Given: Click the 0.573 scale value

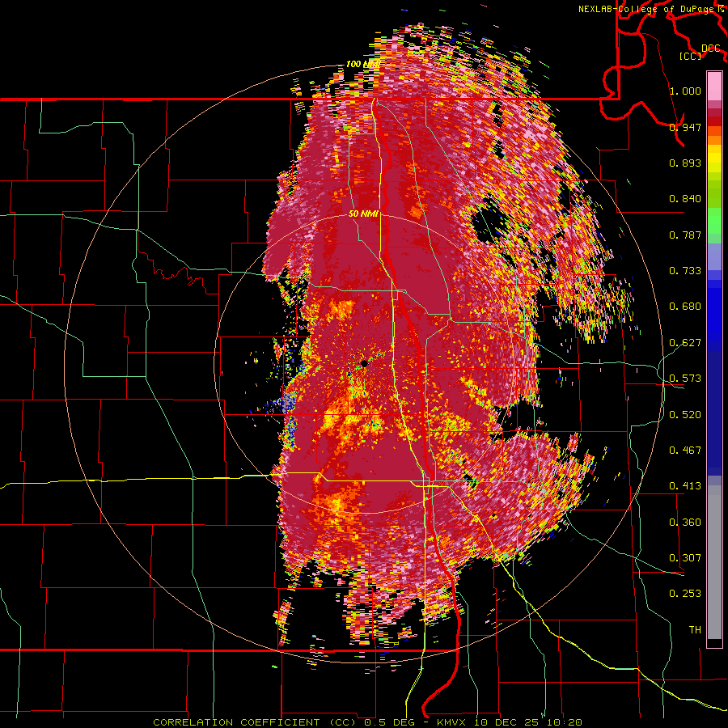Looking at the screenshot, I should pos(685,379).
